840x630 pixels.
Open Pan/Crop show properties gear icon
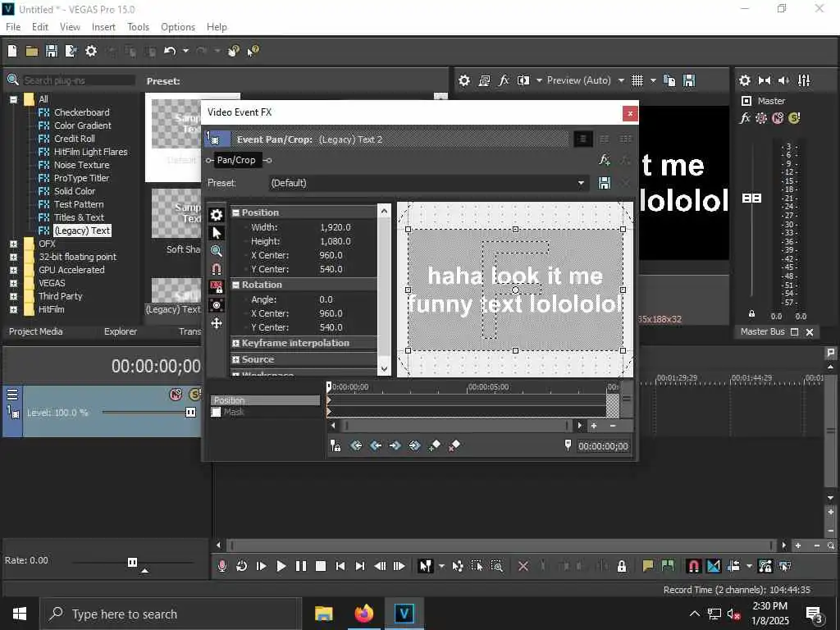[x=217, y=215]
